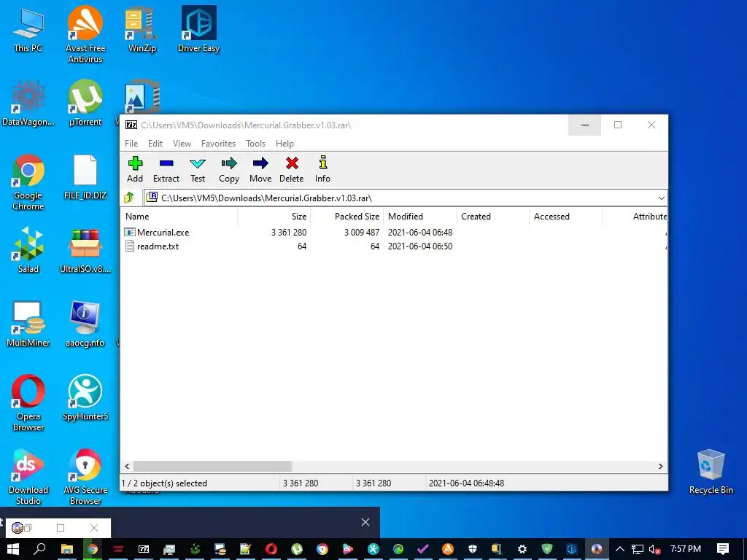Click the network tray icon
The height and width of the screenshot is (560, 747).
(x=638, y=549)
